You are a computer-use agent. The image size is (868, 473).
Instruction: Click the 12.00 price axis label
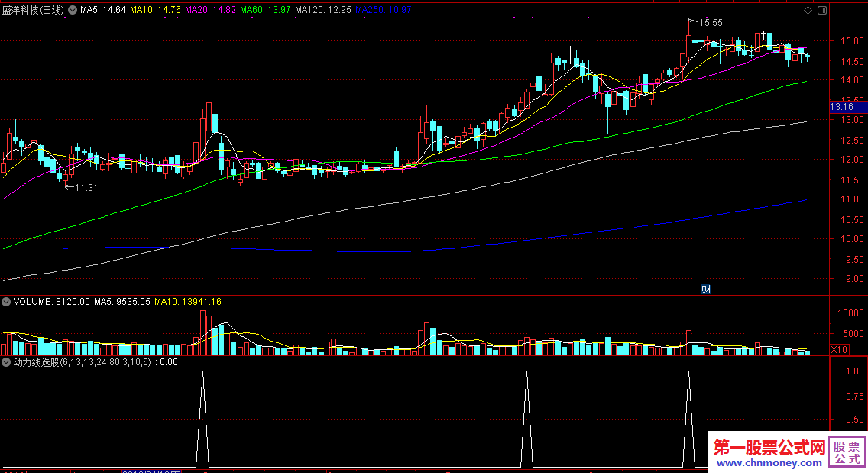pos(852,160)
